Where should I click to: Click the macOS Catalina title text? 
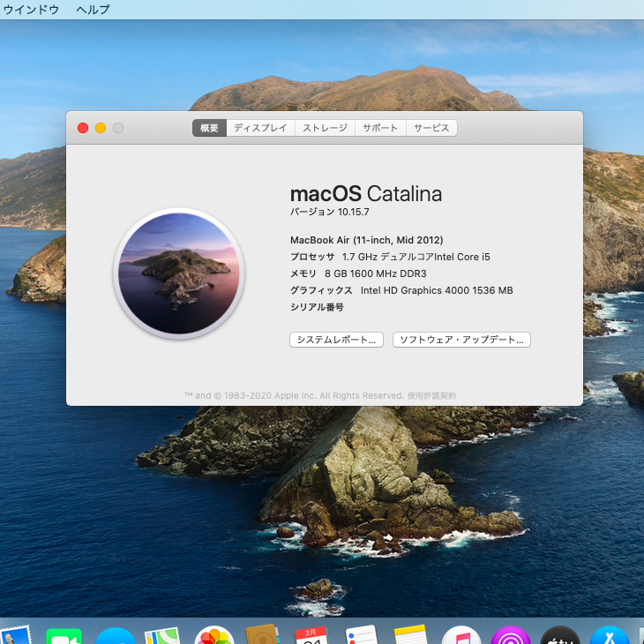pos(366,194)
